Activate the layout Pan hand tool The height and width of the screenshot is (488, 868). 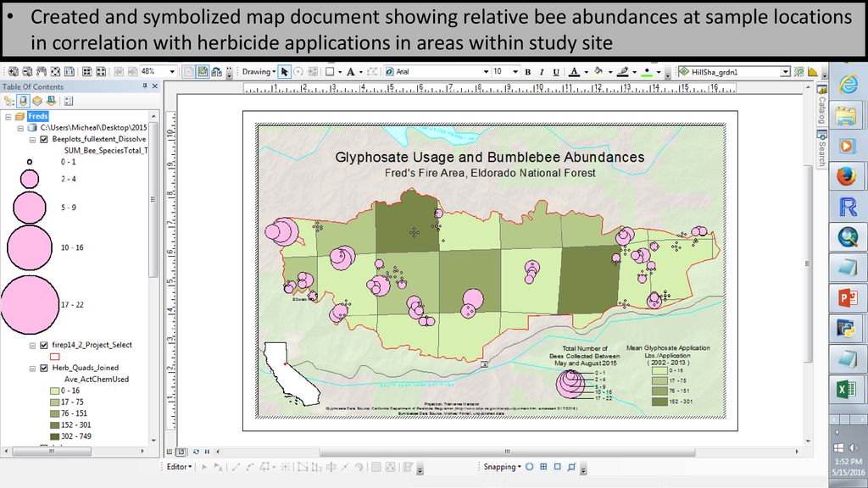(42, 71)
